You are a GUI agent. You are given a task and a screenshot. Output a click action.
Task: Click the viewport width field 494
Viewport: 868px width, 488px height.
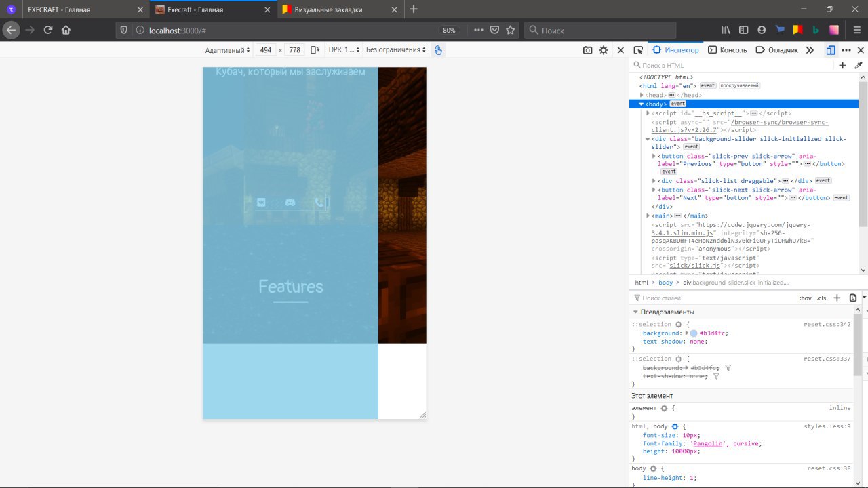pos(266,50)
